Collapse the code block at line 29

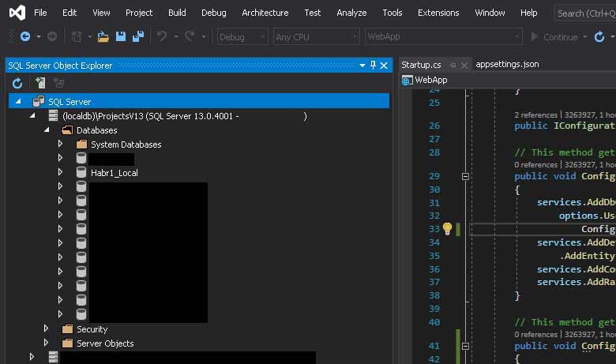click(465, 176)
